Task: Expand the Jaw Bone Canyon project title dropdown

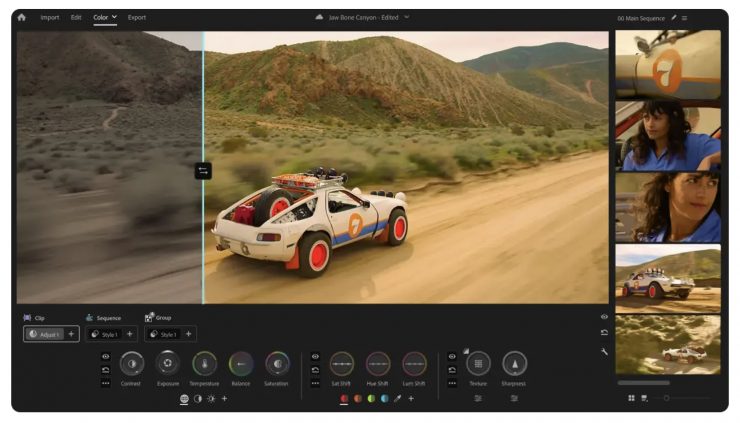Action: coord(407,17)
